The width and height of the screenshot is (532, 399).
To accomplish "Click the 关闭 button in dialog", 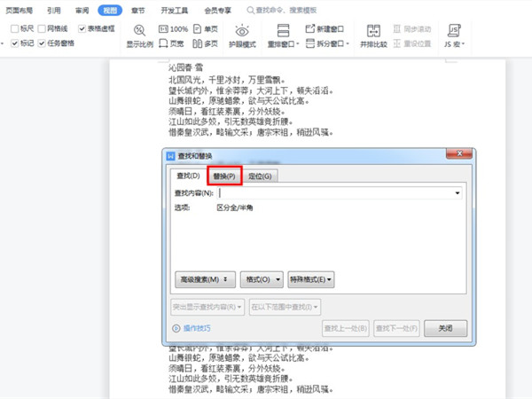I will pos(445,328).
